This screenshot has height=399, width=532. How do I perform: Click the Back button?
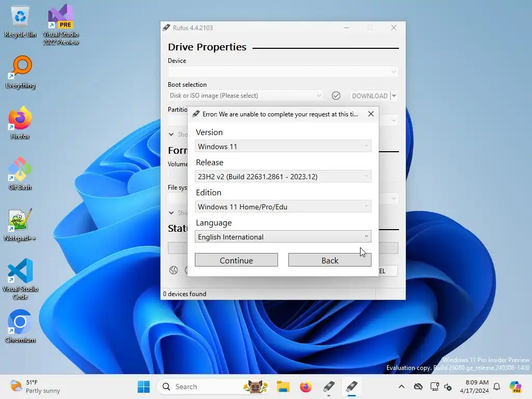tap(330, 260)
